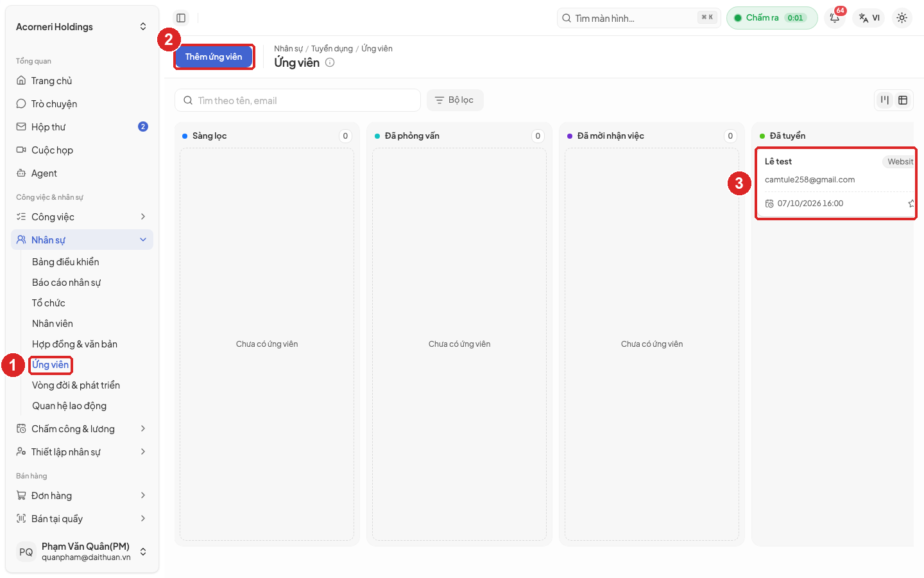
Task: Toggle the light/dark theme sun icon
Action: (902, 18)
